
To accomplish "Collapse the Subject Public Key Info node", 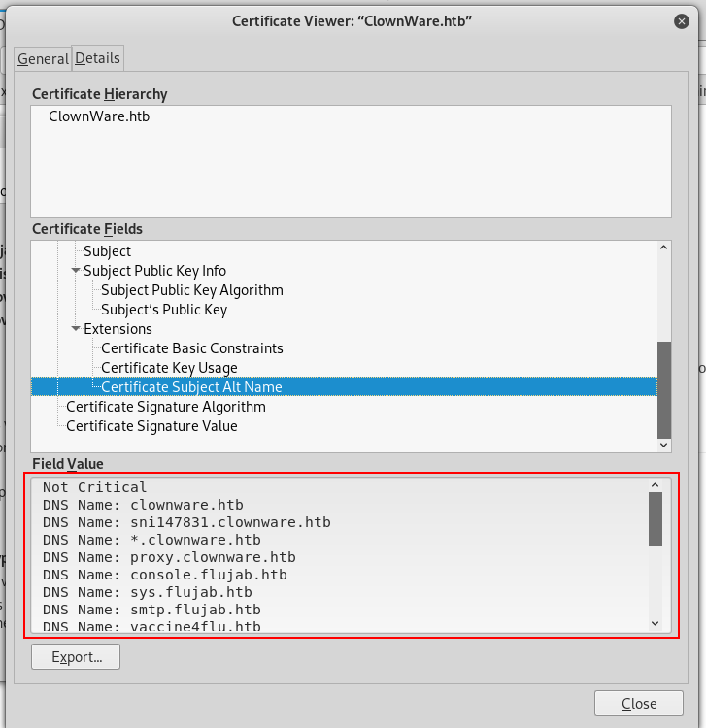I will pos(76,271).
